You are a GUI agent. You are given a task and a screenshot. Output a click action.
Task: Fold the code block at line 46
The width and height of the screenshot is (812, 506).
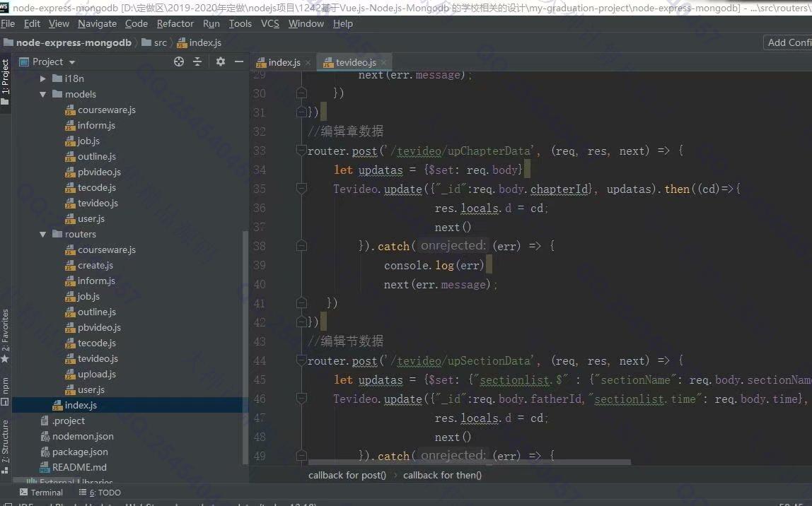(301, 399)
